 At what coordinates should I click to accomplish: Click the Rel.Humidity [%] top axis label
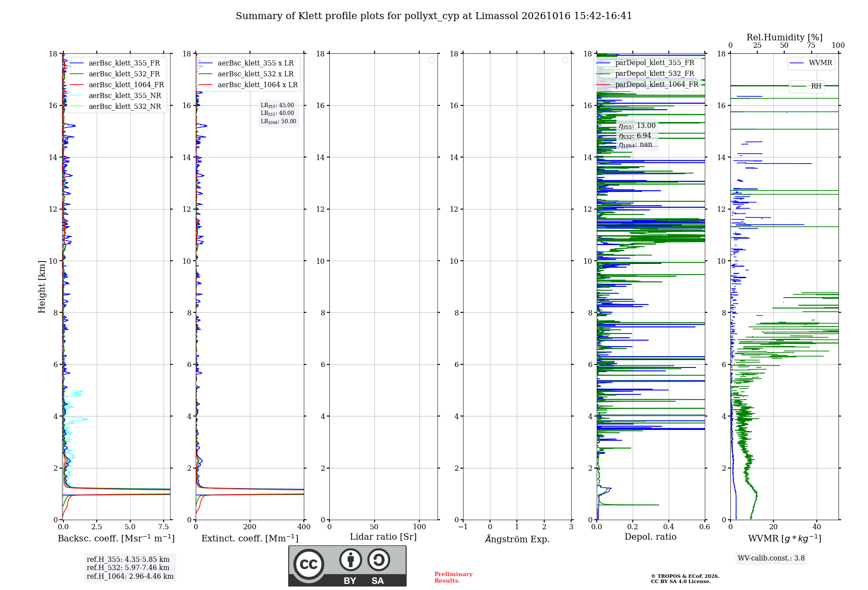tap(785, 37)
